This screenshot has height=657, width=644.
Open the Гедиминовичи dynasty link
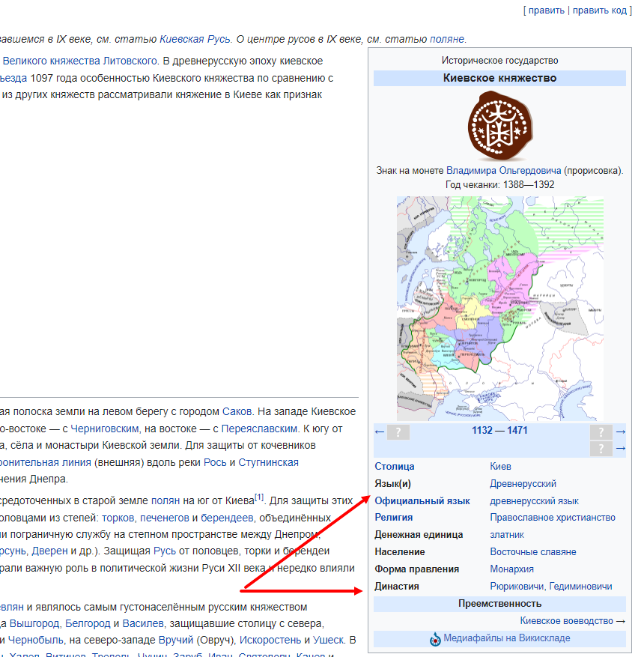[x=581, y=586]
